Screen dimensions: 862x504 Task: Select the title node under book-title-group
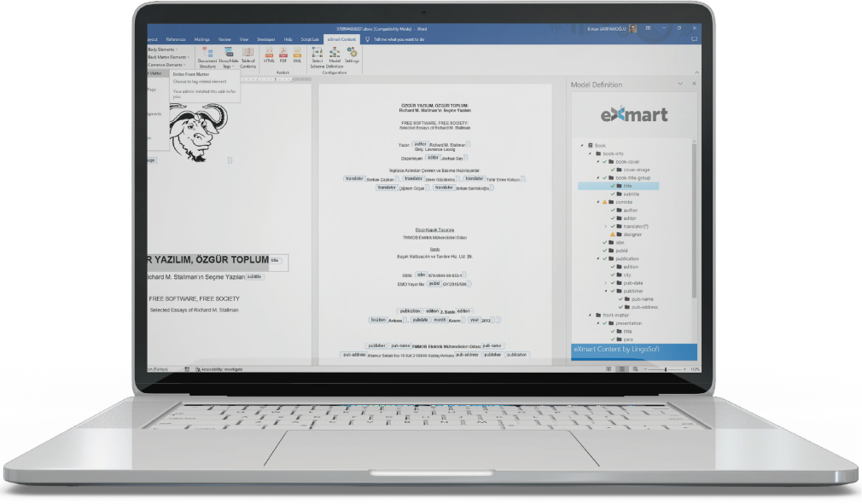click(x=619, y=186)
